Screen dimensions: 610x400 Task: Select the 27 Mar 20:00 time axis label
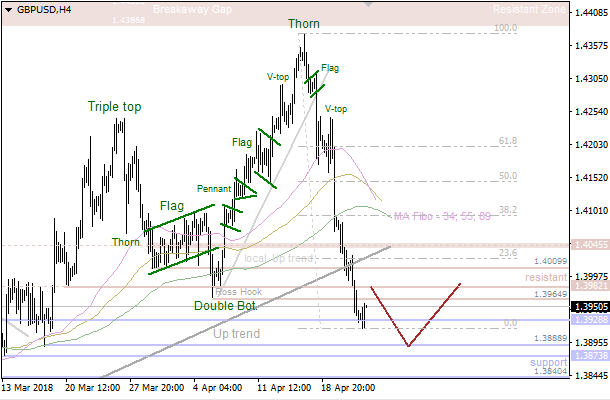point(156,385)
